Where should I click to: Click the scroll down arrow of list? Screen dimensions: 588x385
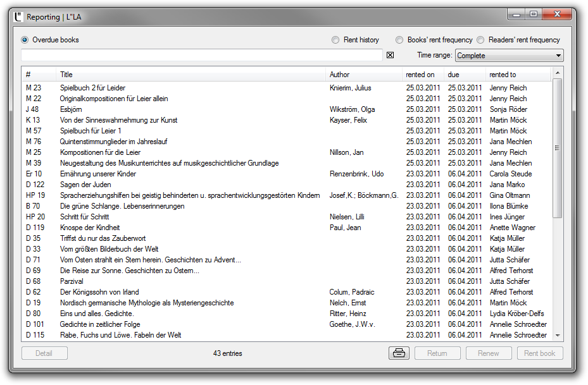[558, 335]
